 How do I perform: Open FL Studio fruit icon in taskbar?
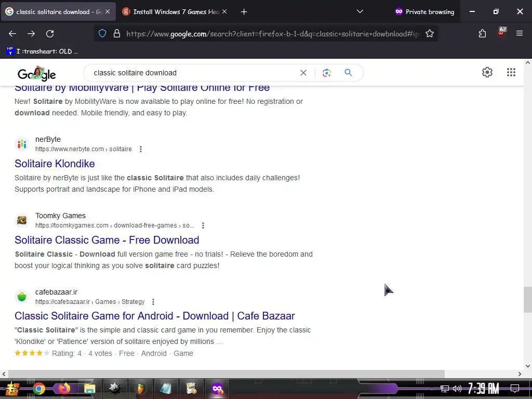point(140,389)
